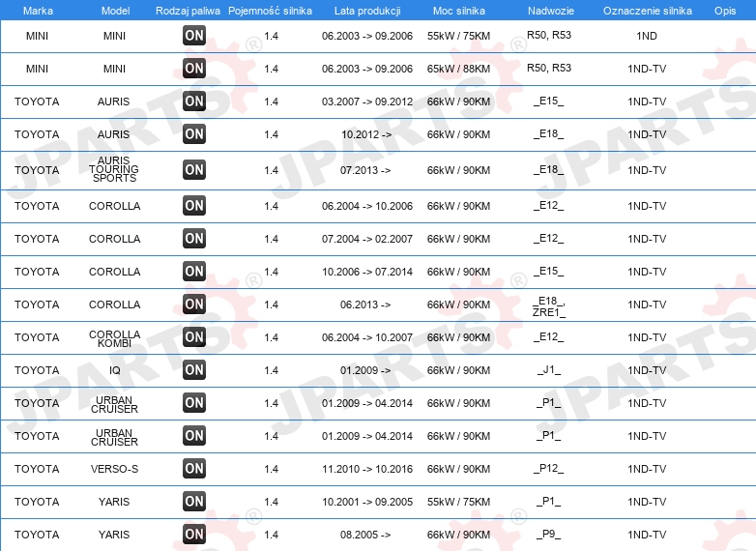Click ON icon in Auris _E15_ row

point(194,101)
